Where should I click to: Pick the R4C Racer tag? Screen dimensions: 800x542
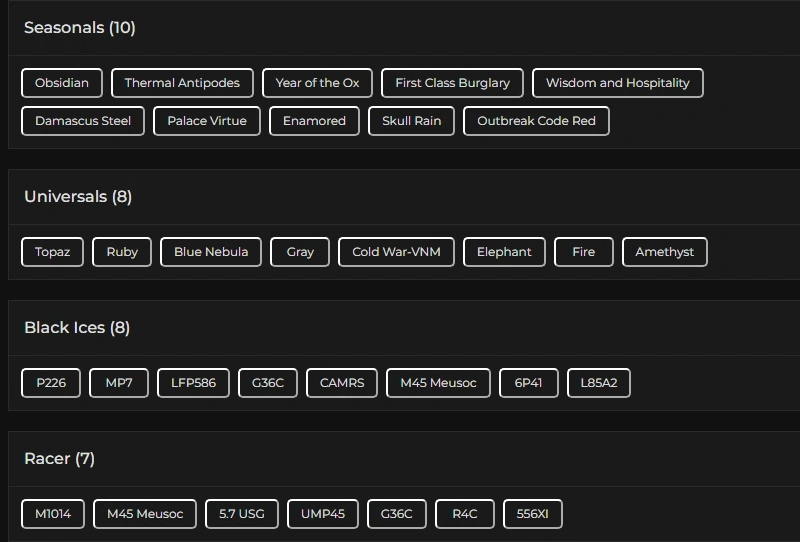click(465, 514)
